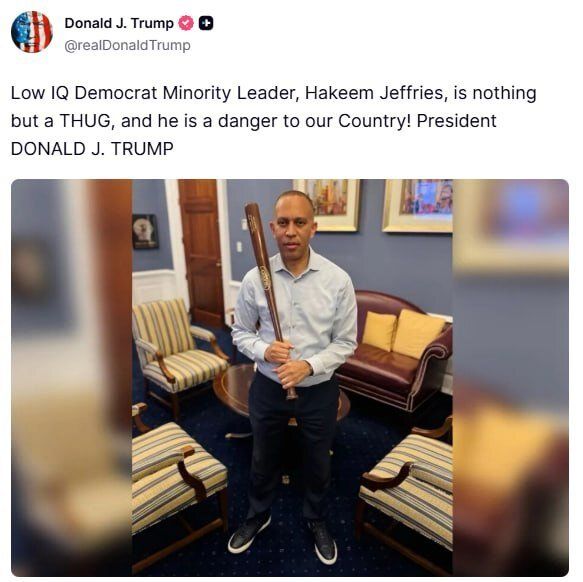The image size is (583, 582).
Task: Click the DONALD J. TRUMP signature line
Action: pyautogui.click(x=92, y=149)
